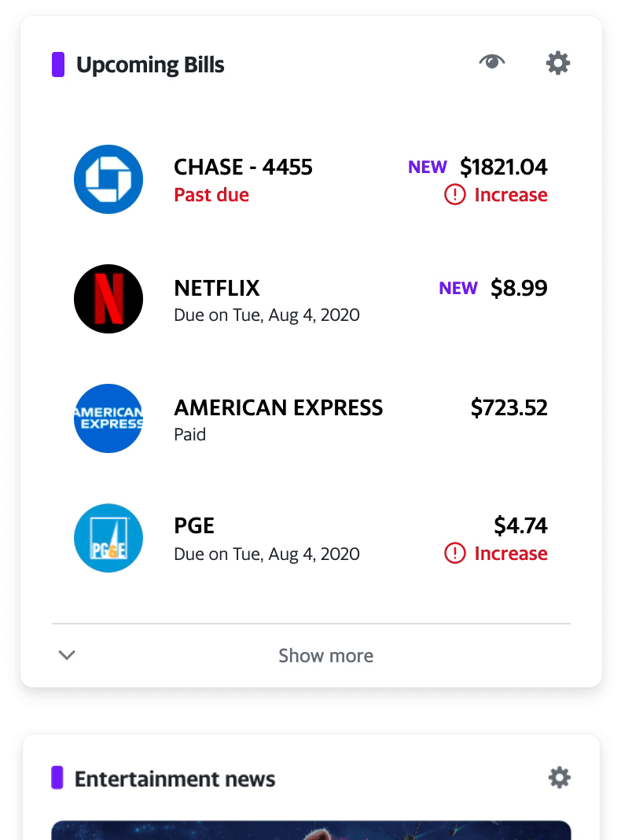
Task: Click the NEW badge on Netflix
Action: pyautogui.click(x=457, y=288)
